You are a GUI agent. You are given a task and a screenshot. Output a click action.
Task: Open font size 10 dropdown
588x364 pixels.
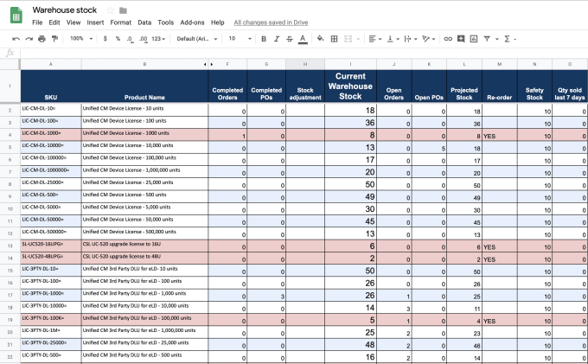pos(240,39)
